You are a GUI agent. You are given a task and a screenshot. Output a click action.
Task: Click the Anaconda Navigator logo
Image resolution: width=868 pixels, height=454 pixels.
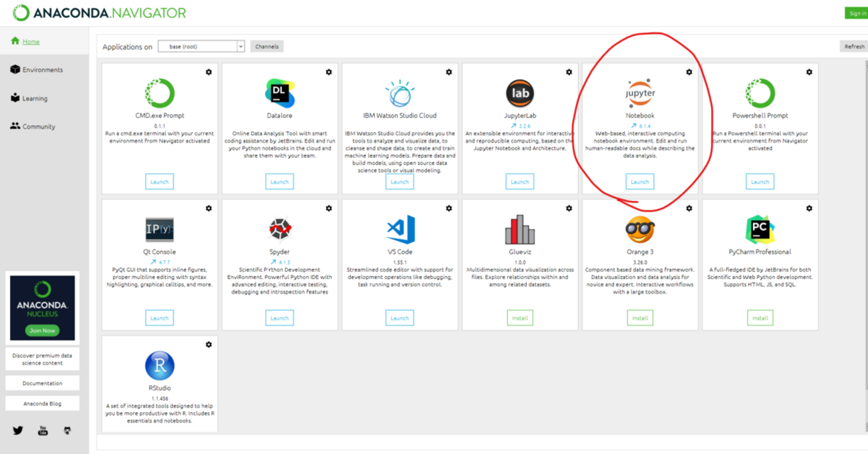(x=100, y=13)
